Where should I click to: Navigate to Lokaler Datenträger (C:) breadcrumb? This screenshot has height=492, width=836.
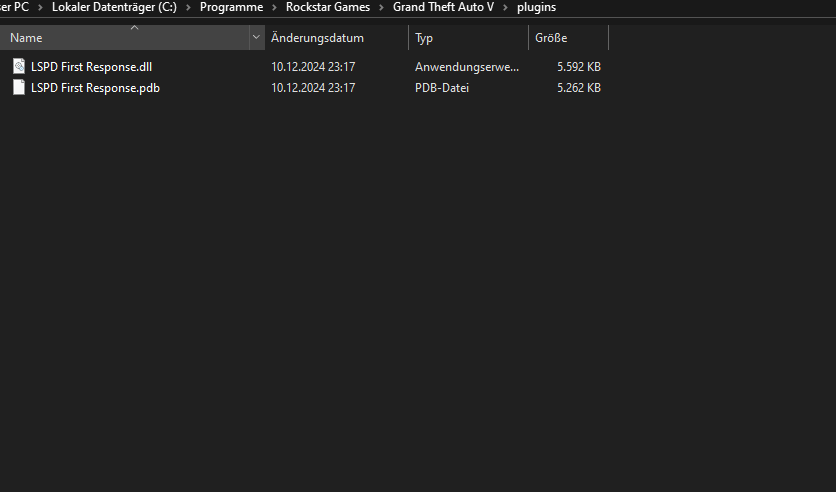pos(114,8)
